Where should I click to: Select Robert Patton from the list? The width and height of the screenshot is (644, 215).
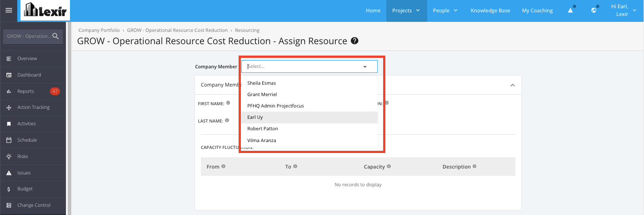[x=310, y=128]
